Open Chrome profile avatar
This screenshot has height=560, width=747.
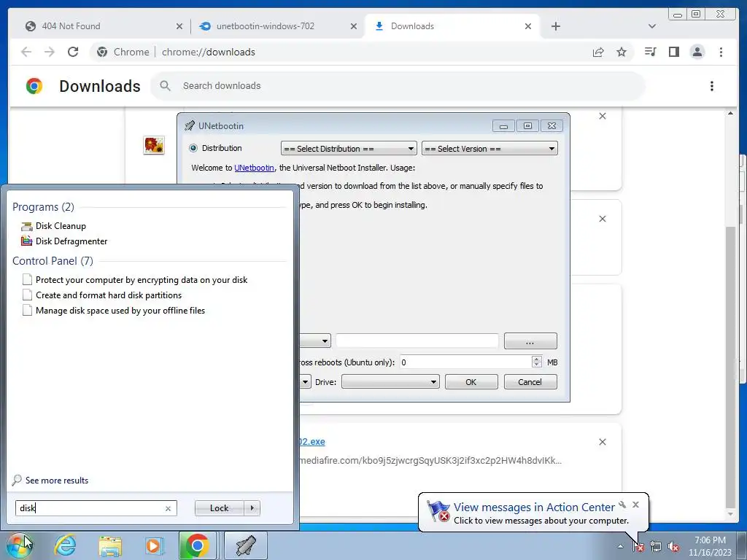tap(697, 52)
